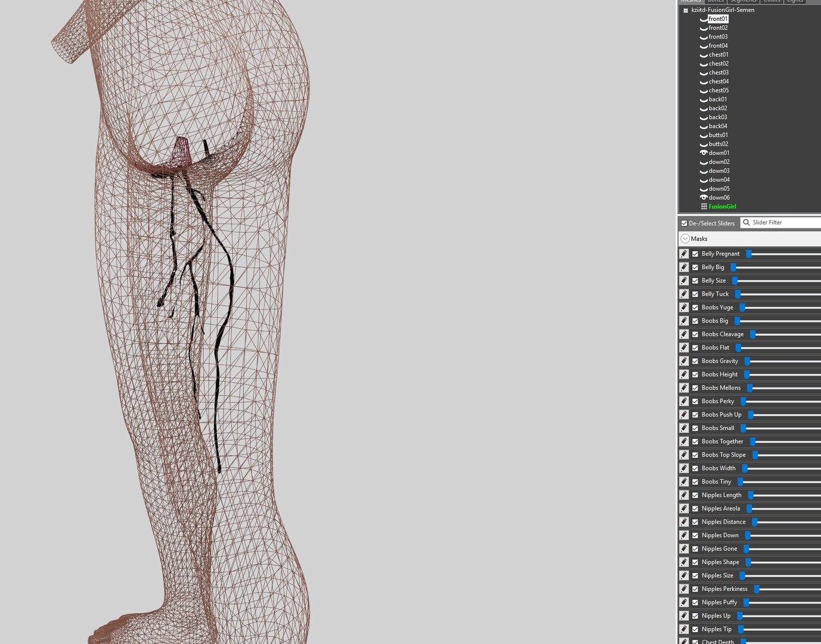Collapse the kziitd-FusionGirl-Semen tree node
This screenshot has width=821, height=644.
click(x=686, y=10)
